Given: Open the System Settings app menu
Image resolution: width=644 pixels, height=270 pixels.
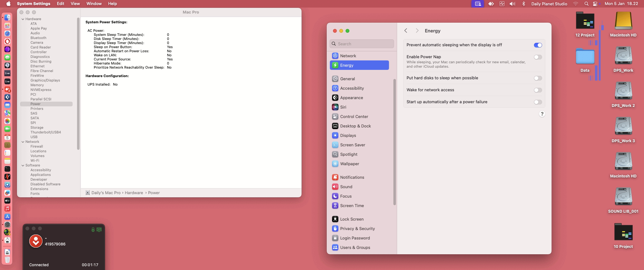Looking at the screenshot, I should pos(34,4).
